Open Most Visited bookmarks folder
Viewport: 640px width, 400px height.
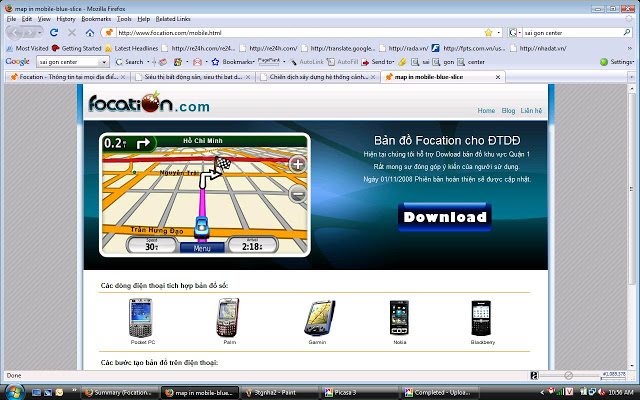click(27, 48)
